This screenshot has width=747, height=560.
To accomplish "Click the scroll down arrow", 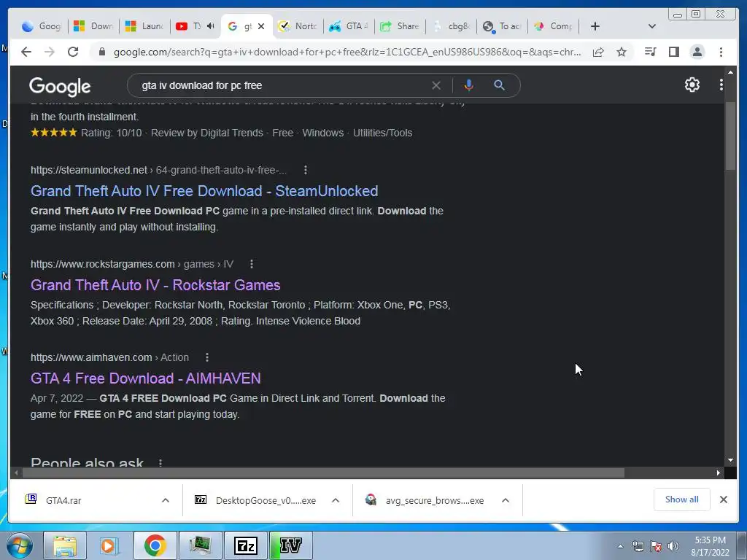I will click(730, 461).
